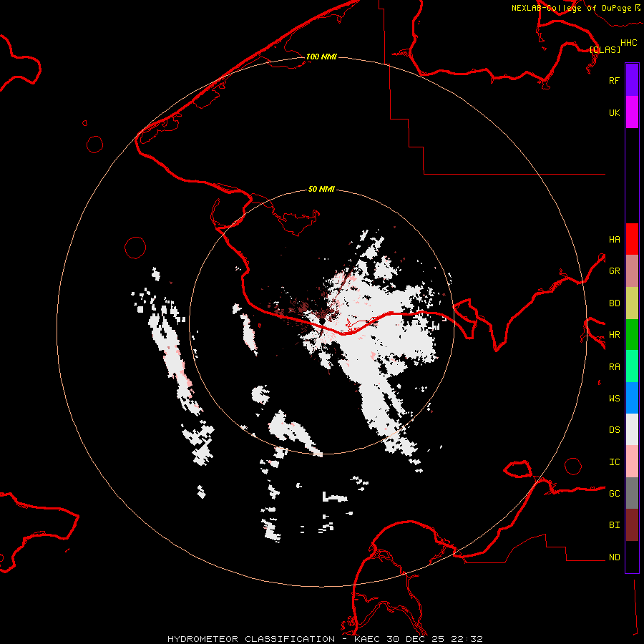Click the RF purple legend swatch
This screenshot has width=644, height=644.
[632, 79]
